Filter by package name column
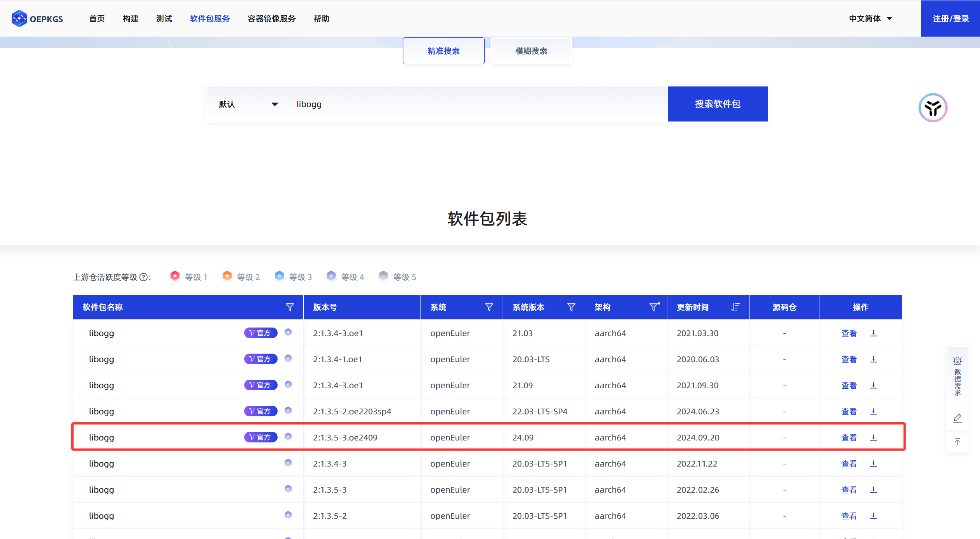Viewport: 980px width, 539px height. click(290, 307)
